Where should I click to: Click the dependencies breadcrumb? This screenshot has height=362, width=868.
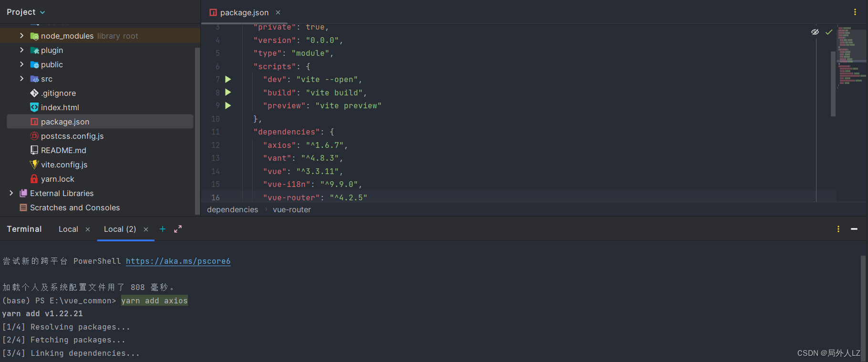[x=232, y=210]
